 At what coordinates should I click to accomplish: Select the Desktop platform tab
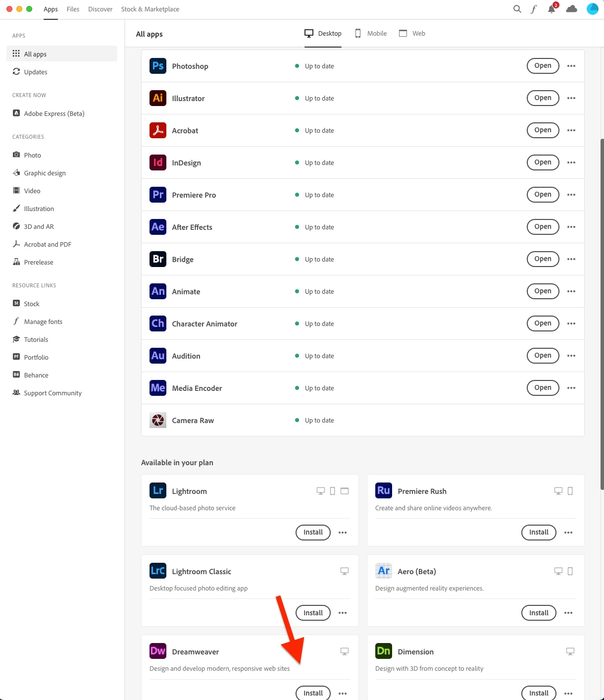(x=323, y=33)
